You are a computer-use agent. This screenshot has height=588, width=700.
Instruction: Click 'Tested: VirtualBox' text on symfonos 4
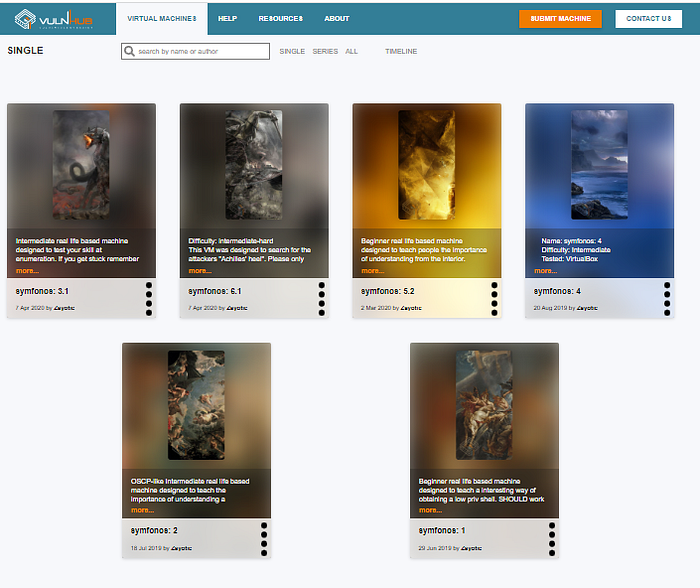(x=570, y=259)
